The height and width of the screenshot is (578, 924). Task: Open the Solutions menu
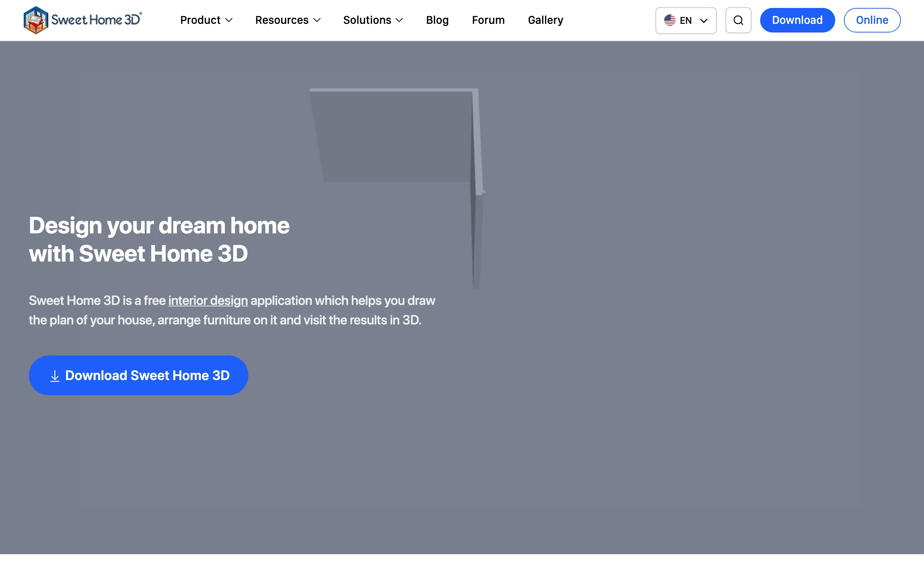[x=373, y=20]
